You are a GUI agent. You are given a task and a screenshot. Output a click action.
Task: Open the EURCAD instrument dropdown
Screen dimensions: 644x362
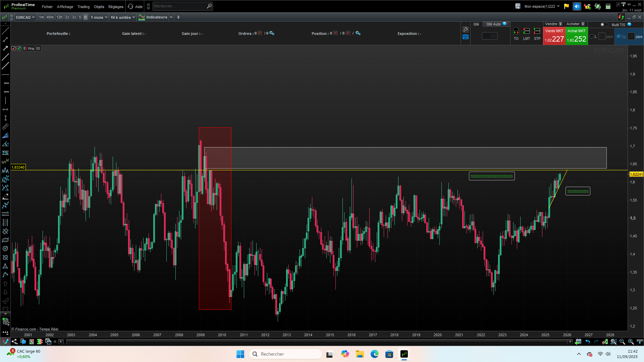[25, 17]
